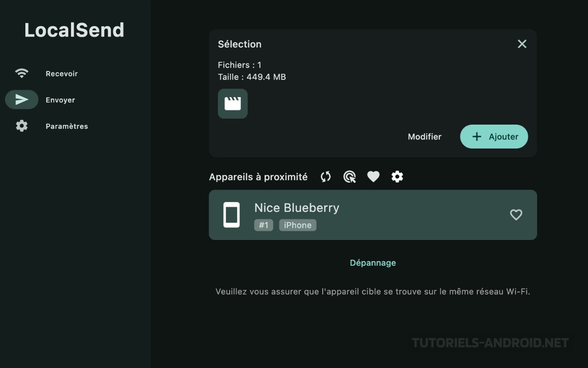Screen dimensions: 588x368
Task: Click the Modifier button
Action: [424, 137]
